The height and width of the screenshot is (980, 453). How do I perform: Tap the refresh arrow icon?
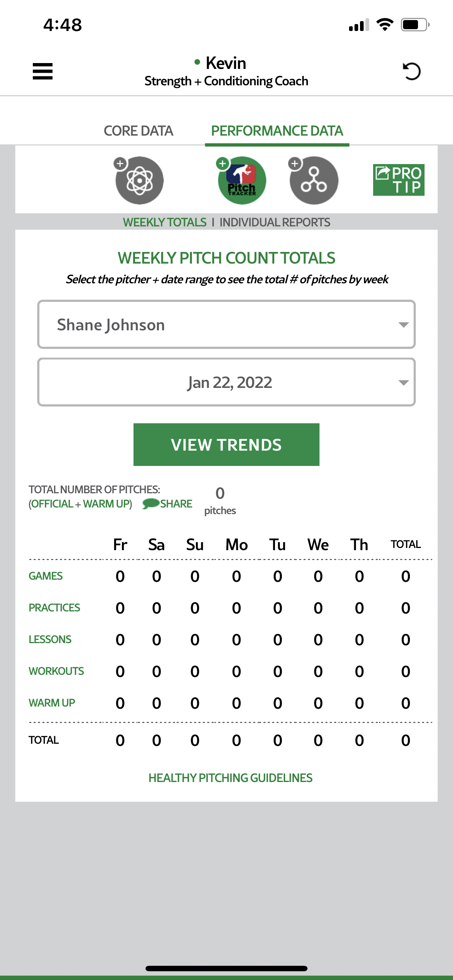click(x=411, y=71)
